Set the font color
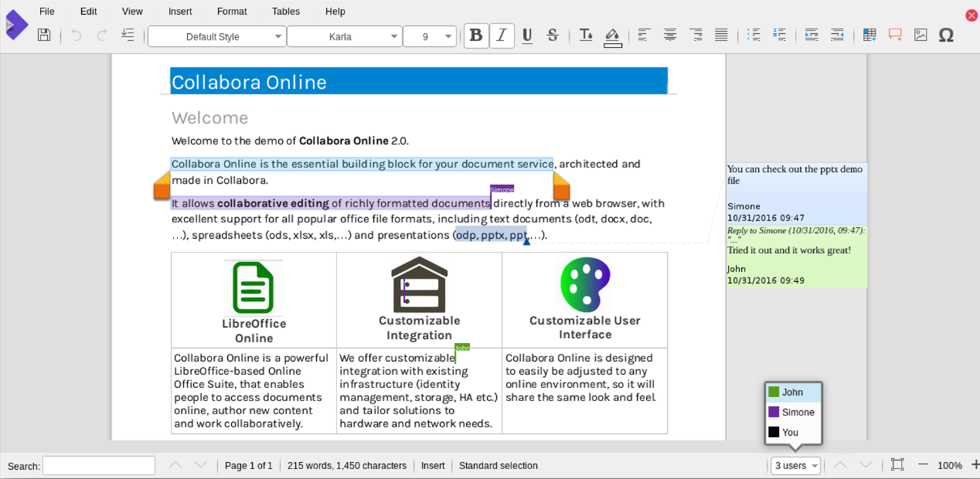The width and height of the screenshot is (980, 479). (586, 35)
